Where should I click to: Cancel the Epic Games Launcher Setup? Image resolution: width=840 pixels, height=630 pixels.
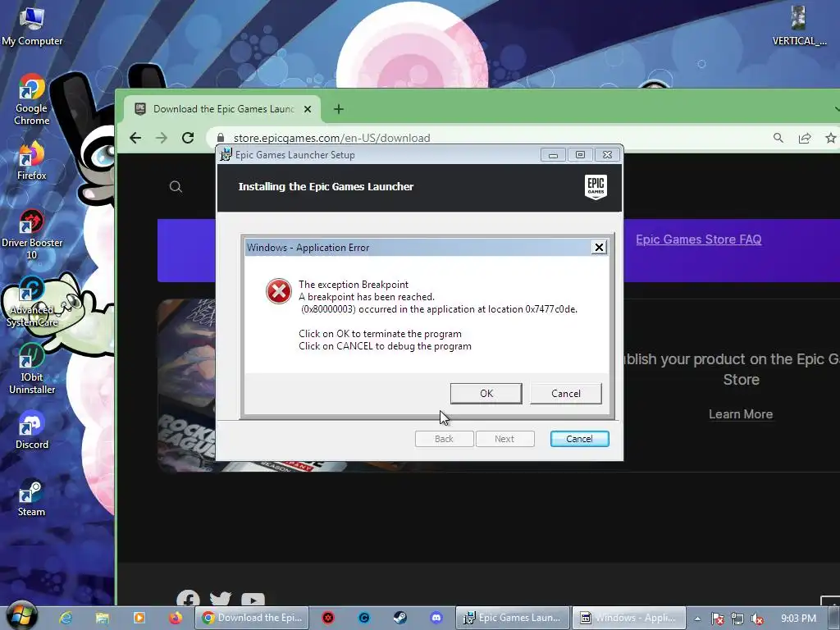pos(579,439)
